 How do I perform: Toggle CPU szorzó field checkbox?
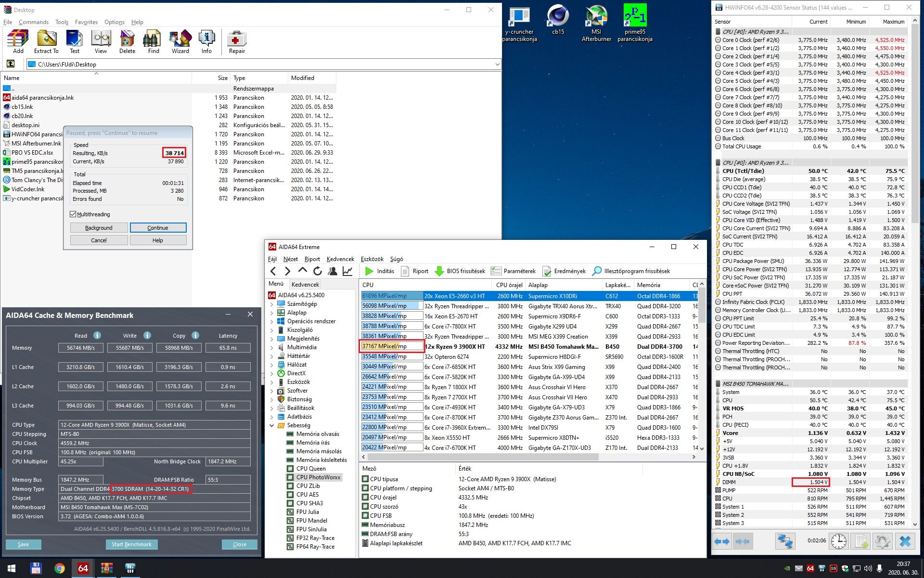point(365,507)
